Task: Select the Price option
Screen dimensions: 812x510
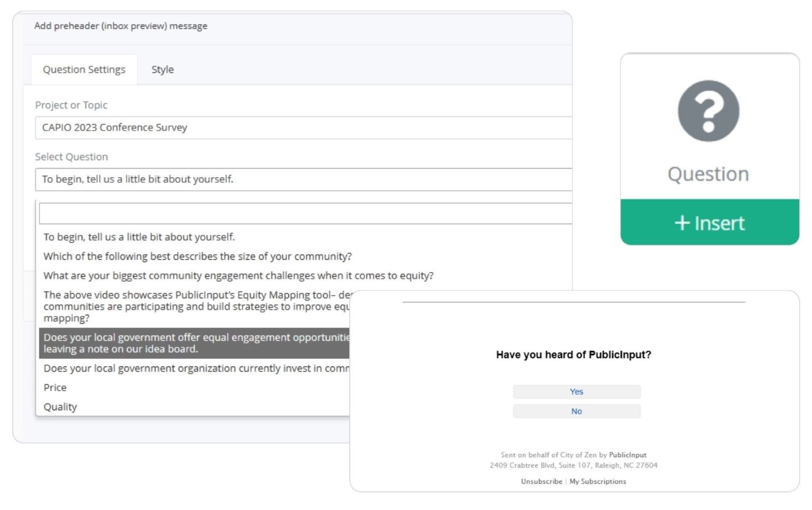Action: pos(55,388)
